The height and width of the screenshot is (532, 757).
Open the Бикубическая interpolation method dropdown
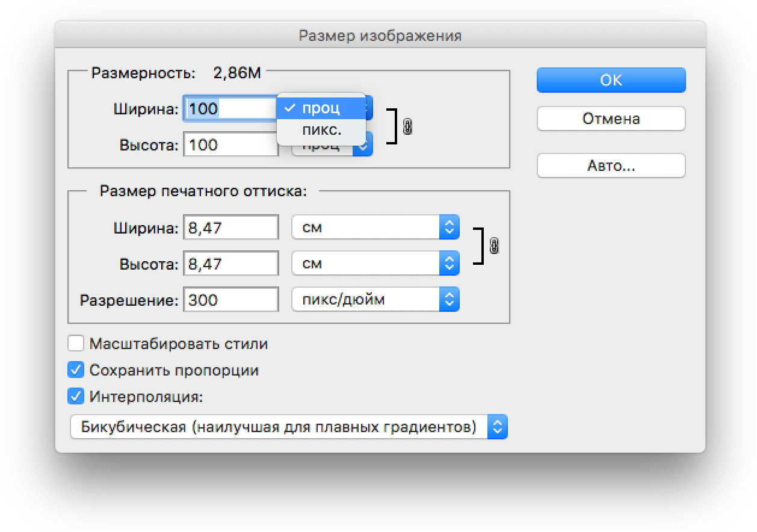point(288,427)
